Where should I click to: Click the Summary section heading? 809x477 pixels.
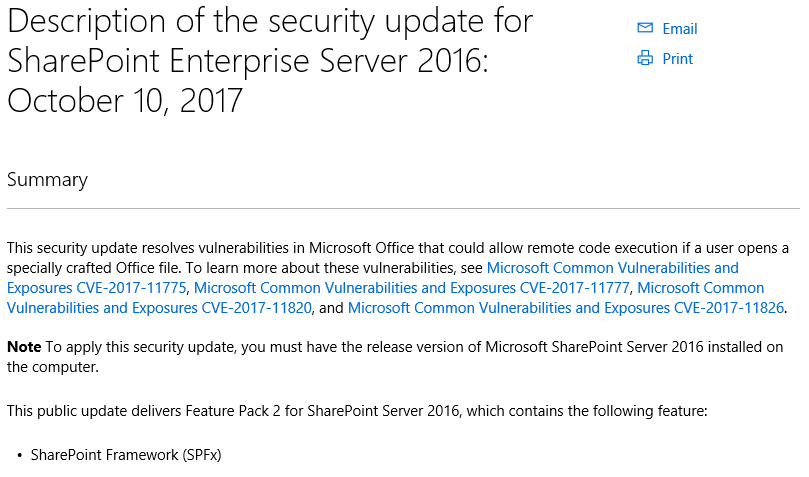pos(47,180)
